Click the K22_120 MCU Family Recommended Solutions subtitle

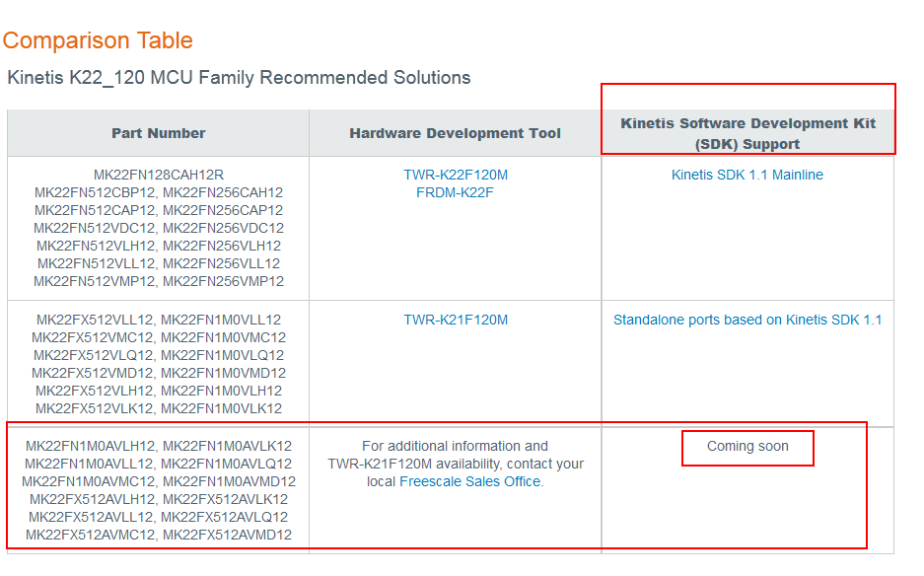(239, 77)
